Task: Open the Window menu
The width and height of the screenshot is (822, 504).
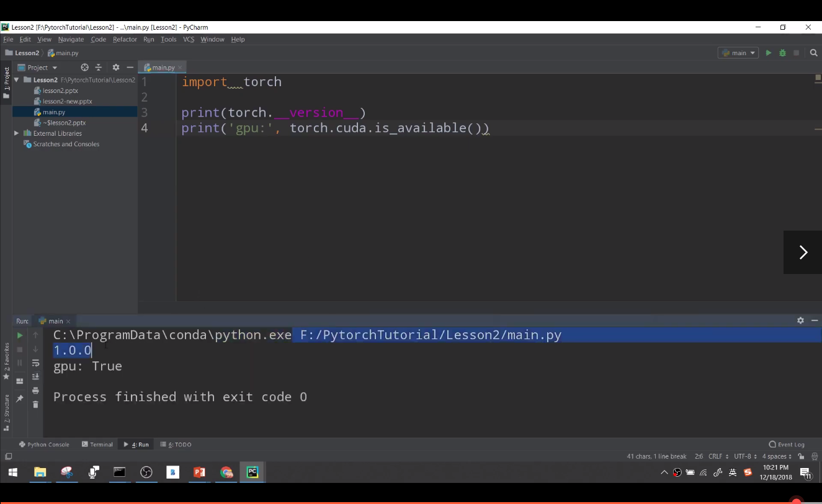Action: [212, 39]
